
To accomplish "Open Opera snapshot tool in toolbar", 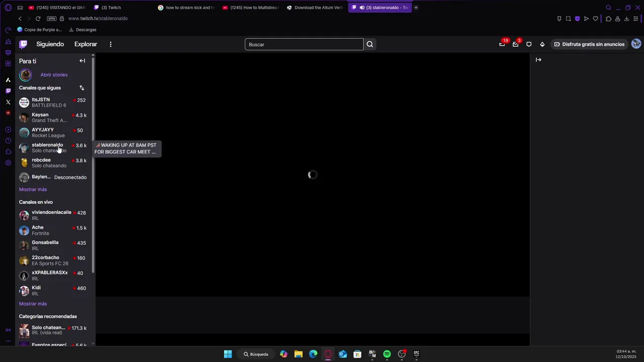I will 568,19.
